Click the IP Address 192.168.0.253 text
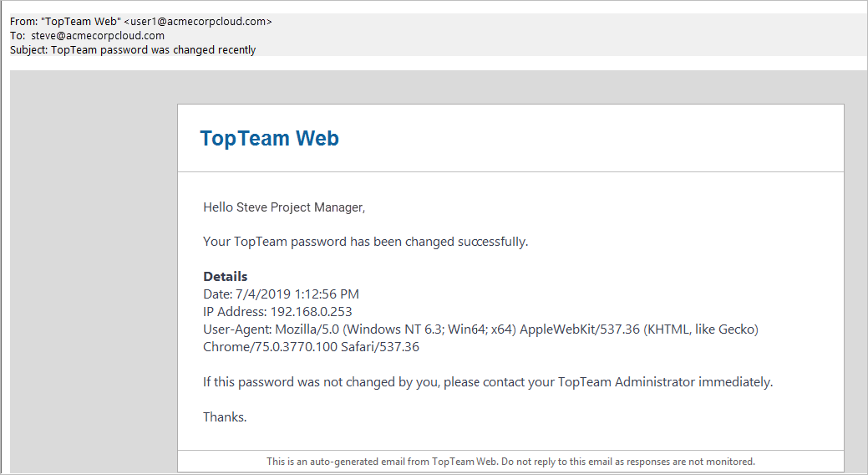This screenshot has width=868, height=475. tap(277, 311)
